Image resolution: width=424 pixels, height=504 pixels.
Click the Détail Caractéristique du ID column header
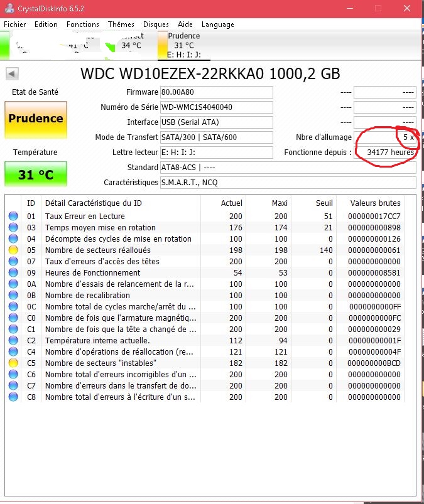pyautogui.click(x=121, y=203)
